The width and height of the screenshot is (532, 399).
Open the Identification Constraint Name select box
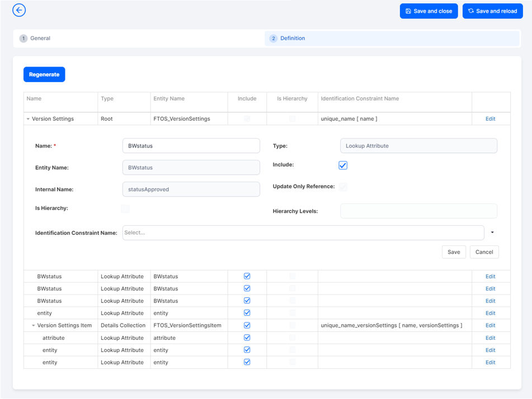(x=302, y=232)
